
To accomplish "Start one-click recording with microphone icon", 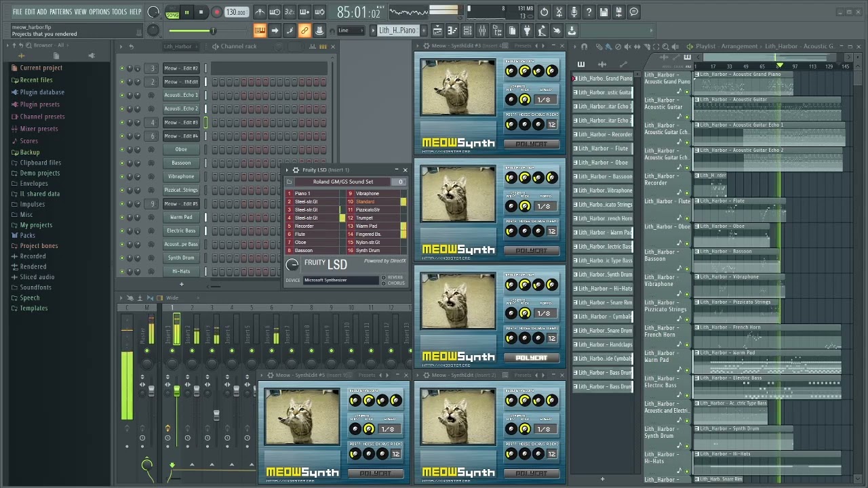I will 574,12.
